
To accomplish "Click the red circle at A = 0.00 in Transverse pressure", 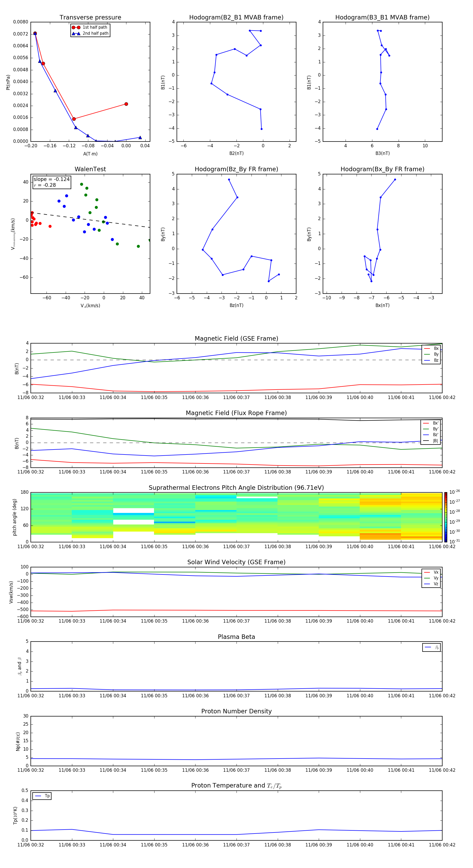I will pyautogui.click(x=126, y=104).
